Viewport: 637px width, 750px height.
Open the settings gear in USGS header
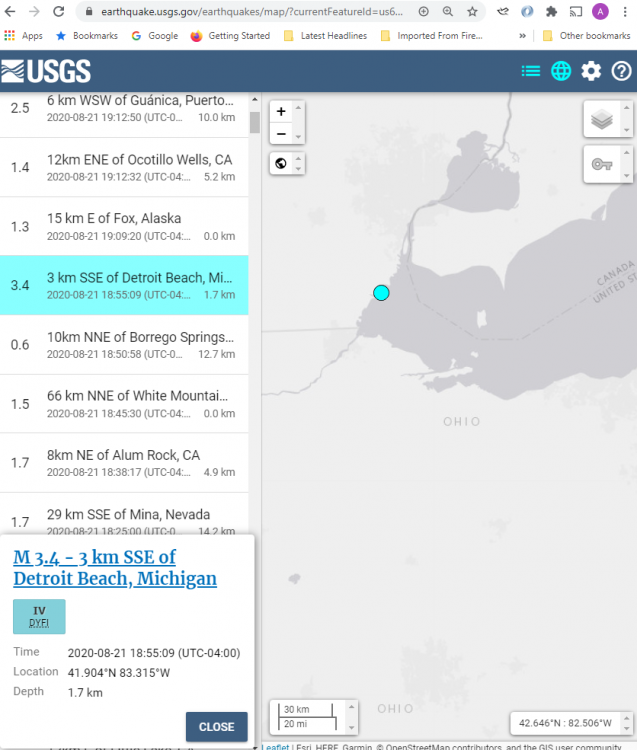pos(591,71)
